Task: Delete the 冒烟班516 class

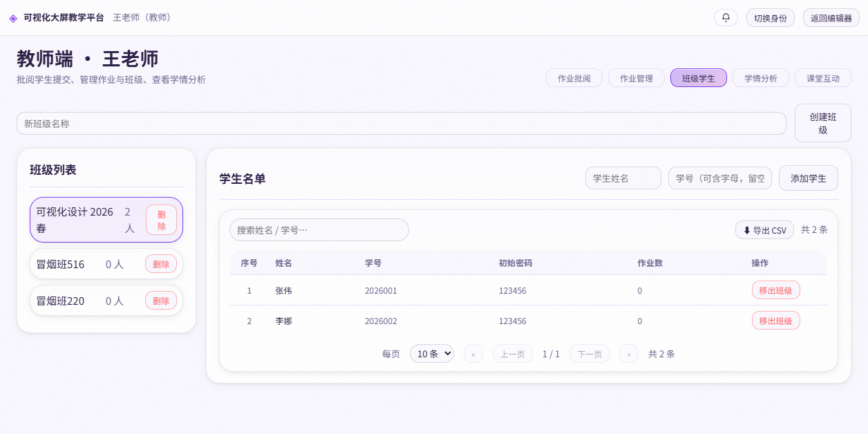Action: pos(161,264)
